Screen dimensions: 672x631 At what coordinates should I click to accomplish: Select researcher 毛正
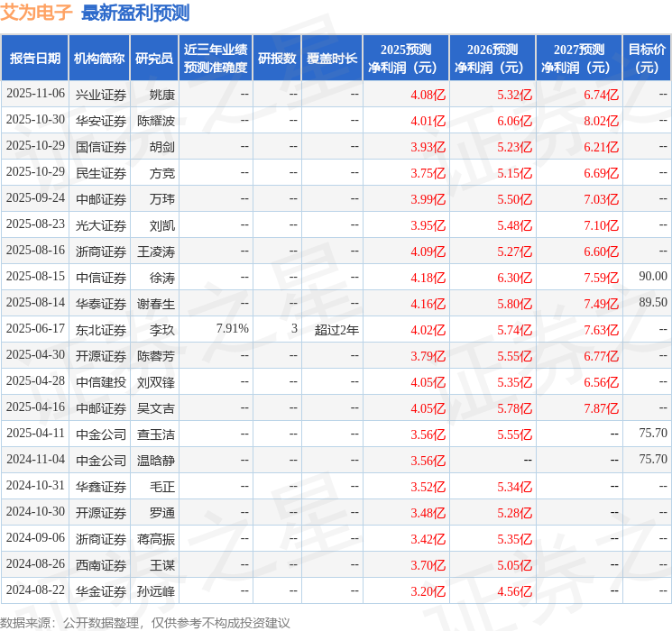[x=162, y=487]
